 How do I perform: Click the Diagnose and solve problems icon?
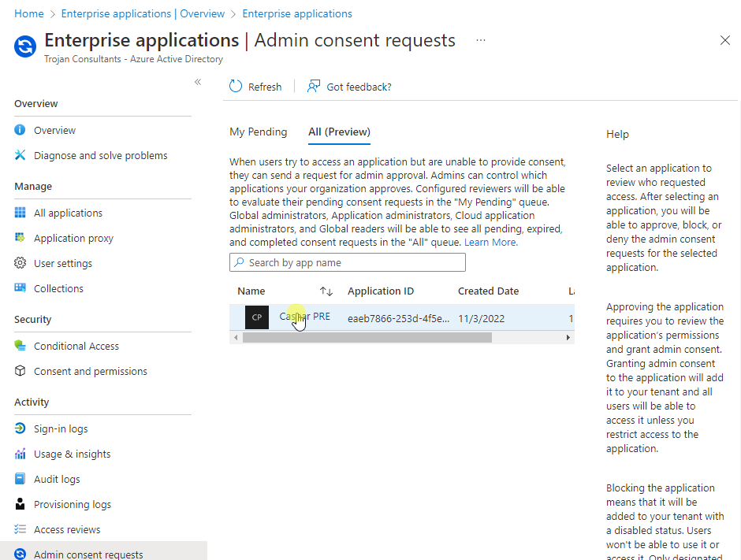(x=20, y=155)
